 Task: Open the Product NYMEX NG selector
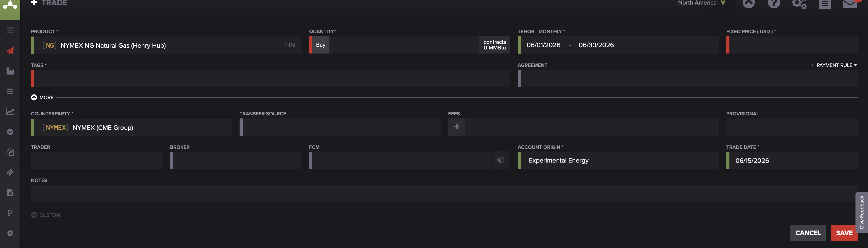[x=166, y=45]
